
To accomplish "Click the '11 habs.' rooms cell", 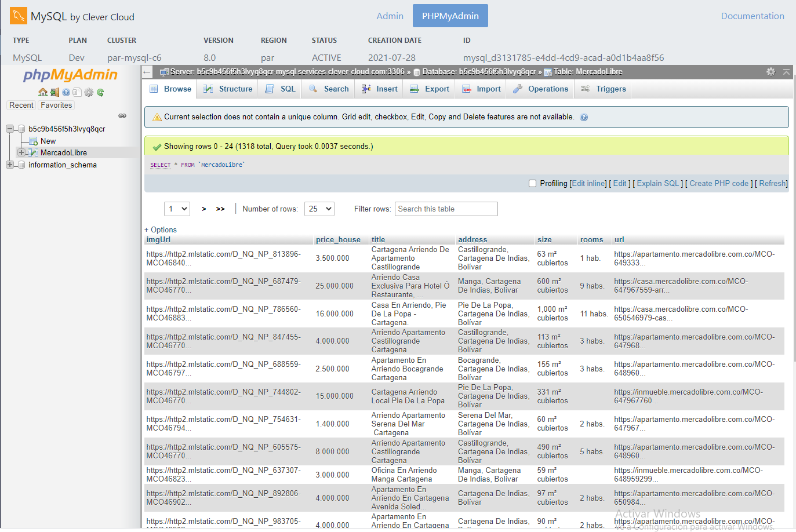I will coord(594,314).
